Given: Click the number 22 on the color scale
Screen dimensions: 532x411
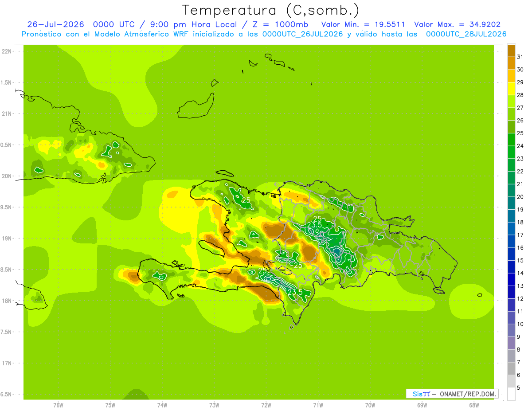Looking at the screenshot, I should click(x=520, y=171).
